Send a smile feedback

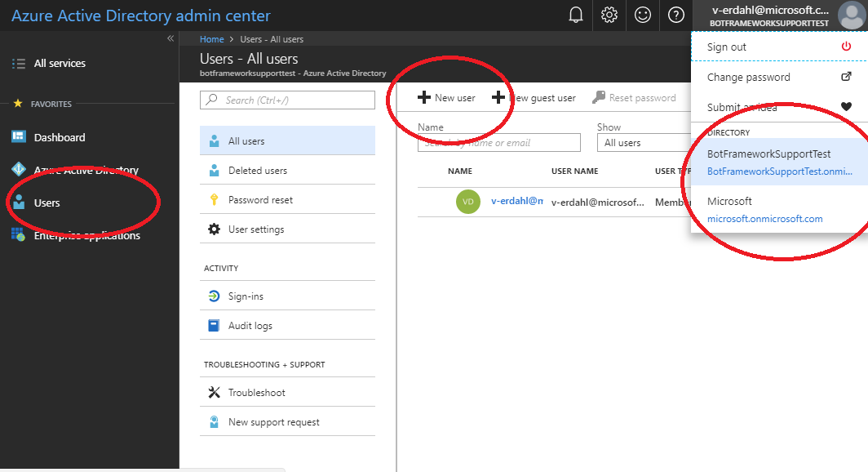[x=643, y=15]
